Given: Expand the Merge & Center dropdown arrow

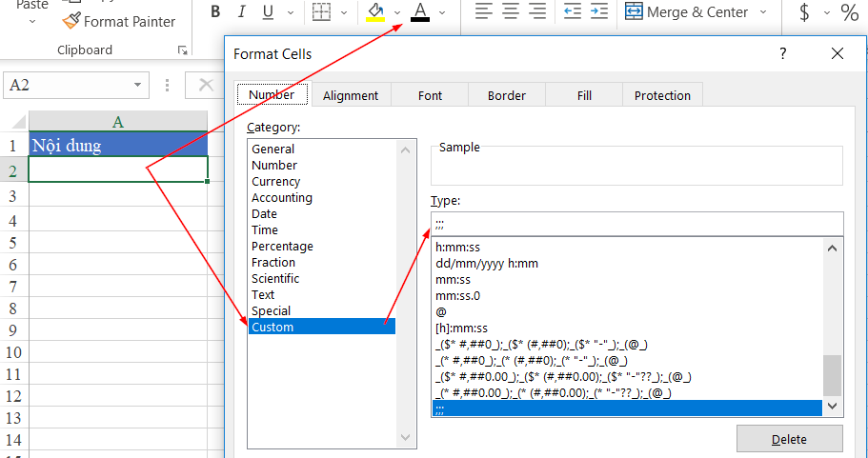Looking at the screenshot, I should tap(763, 12).
